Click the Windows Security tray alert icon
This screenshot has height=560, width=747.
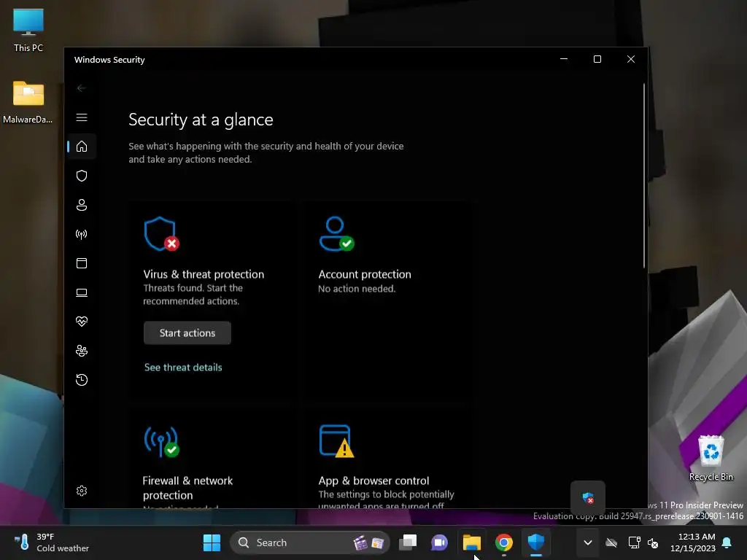[588, 498]
